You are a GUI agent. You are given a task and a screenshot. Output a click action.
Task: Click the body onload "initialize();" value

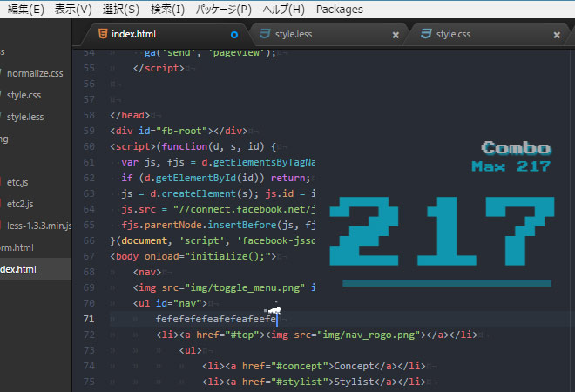coord(230,256)
